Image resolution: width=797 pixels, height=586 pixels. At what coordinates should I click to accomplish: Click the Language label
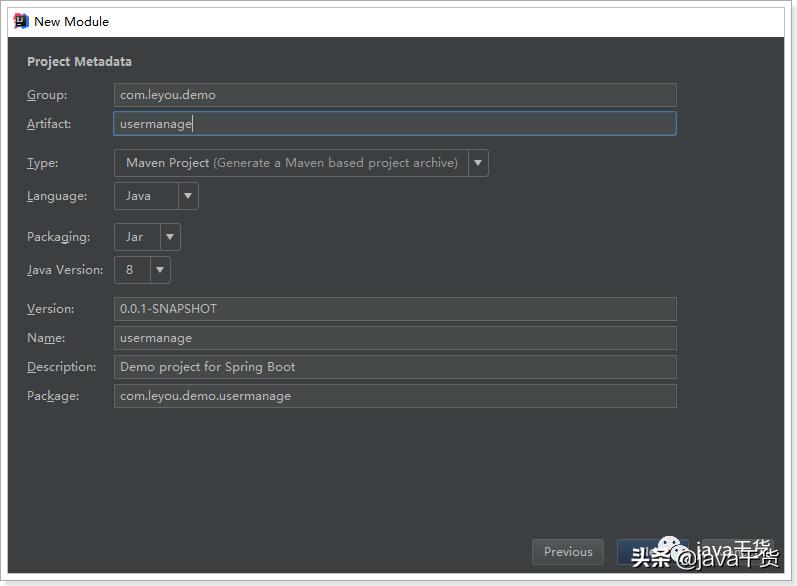click(57, 196)
